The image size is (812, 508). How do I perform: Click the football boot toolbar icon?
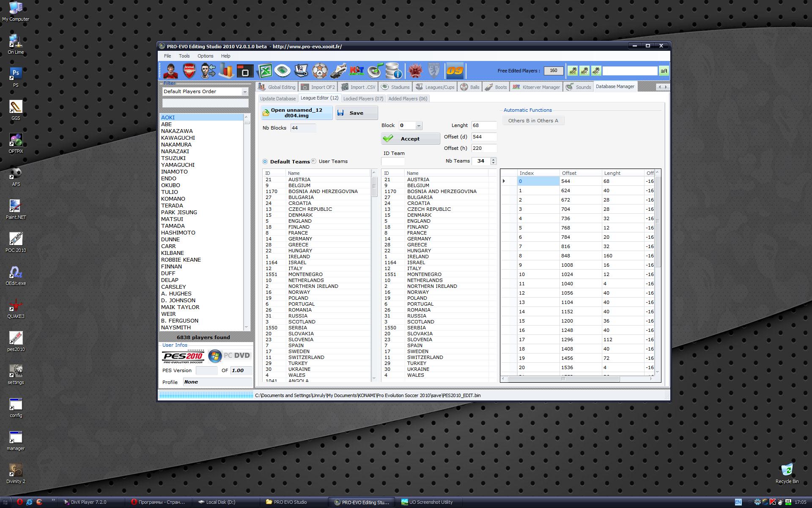[x=338, y=71]
